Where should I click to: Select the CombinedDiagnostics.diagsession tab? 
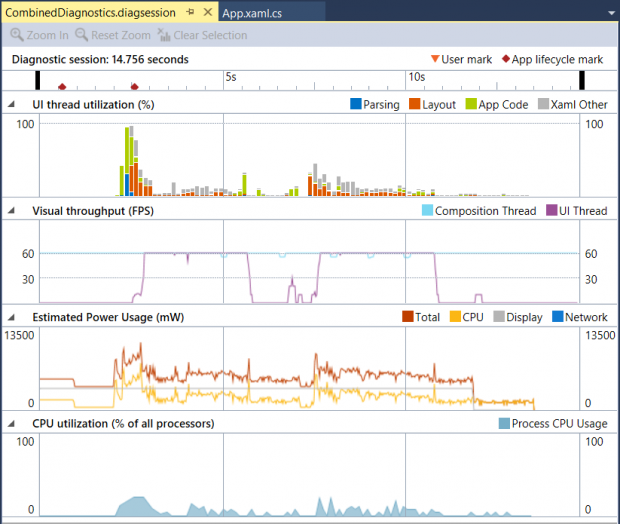[x=91, y=12]
